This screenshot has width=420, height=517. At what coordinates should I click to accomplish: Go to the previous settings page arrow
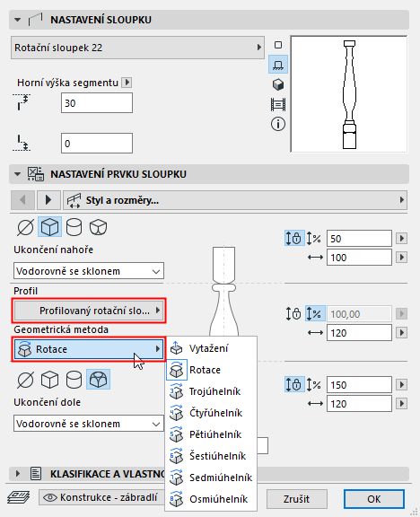pos(22,200)
